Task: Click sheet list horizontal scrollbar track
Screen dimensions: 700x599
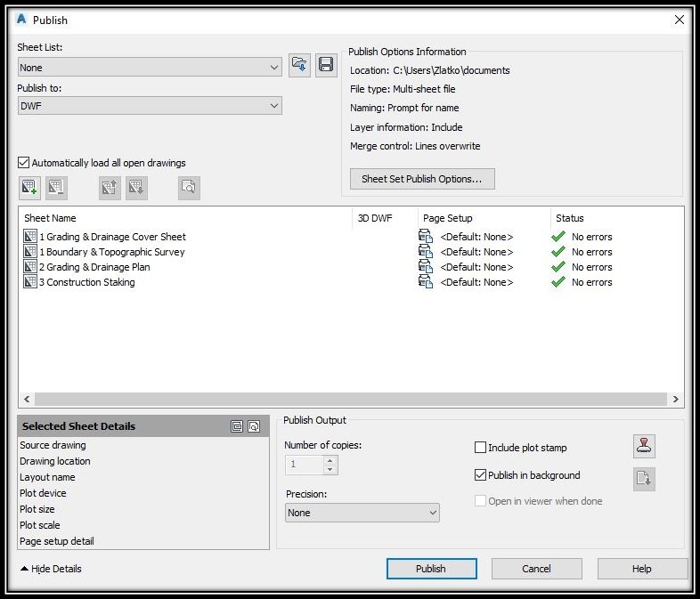Action: tap(351, 399)
